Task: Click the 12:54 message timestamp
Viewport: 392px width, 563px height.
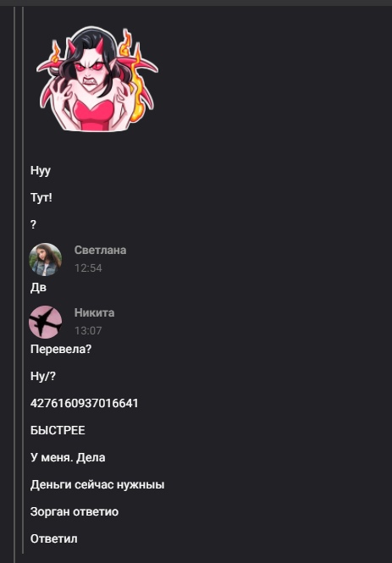Action: 88,268
